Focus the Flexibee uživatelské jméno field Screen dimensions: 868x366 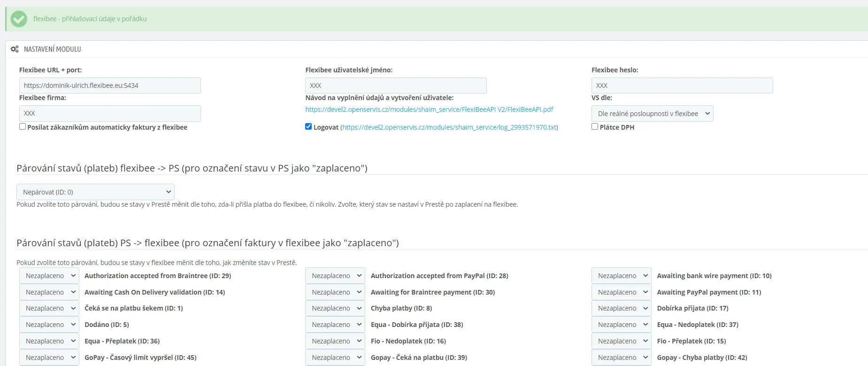tap(396, 86)
